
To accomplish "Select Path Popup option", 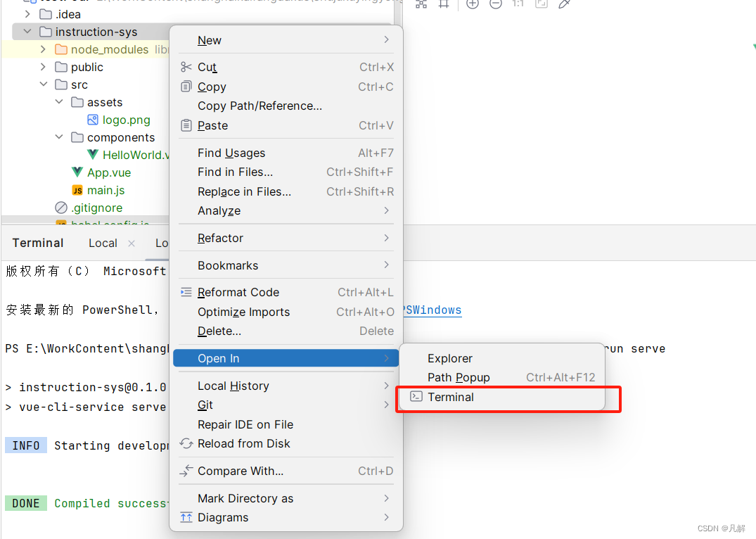I will pyautogui.click(x=502, y=377).
